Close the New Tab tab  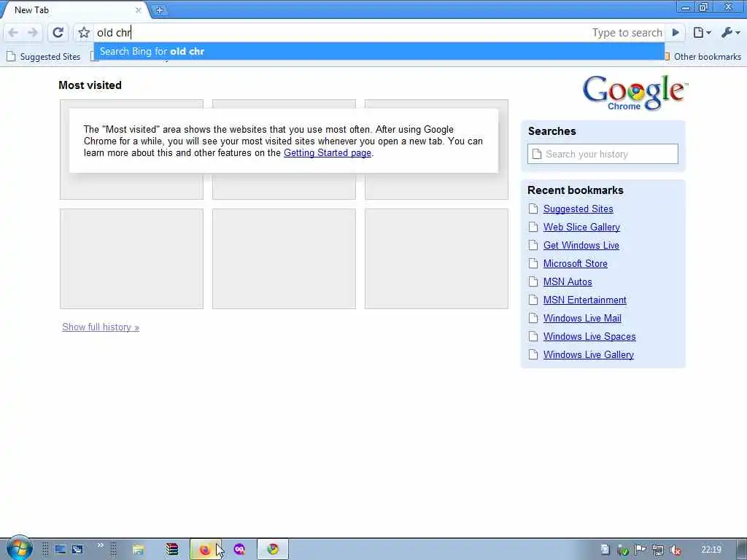(138, 10)
